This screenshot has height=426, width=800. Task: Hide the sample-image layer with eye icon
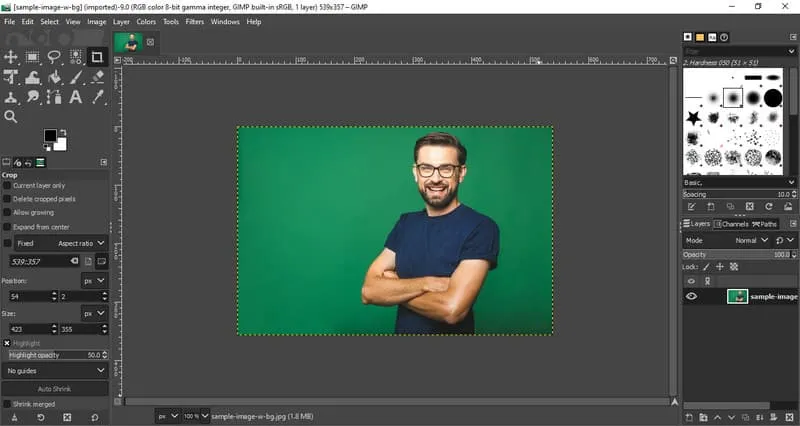tap(691, 297)
